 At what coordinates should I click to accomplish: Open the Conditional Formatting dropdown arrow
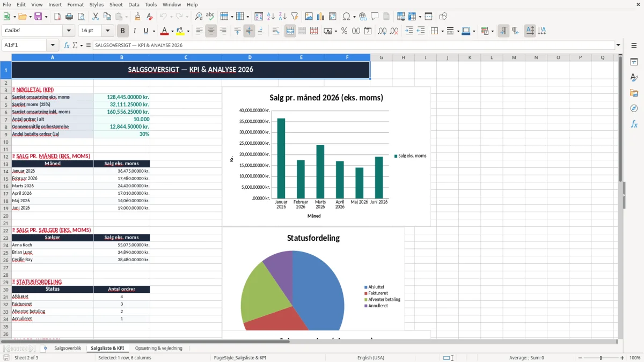[x=492, y=31]
